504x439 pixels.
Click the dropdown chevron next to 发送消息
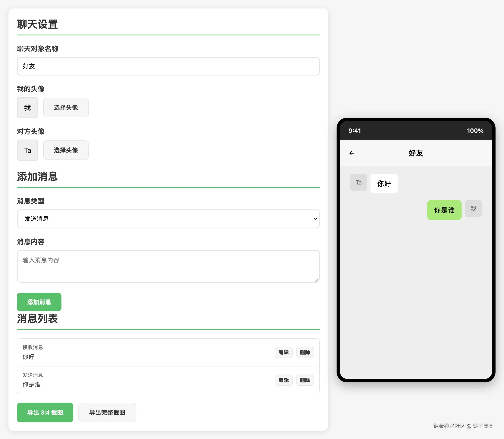[x=315, y=218]
